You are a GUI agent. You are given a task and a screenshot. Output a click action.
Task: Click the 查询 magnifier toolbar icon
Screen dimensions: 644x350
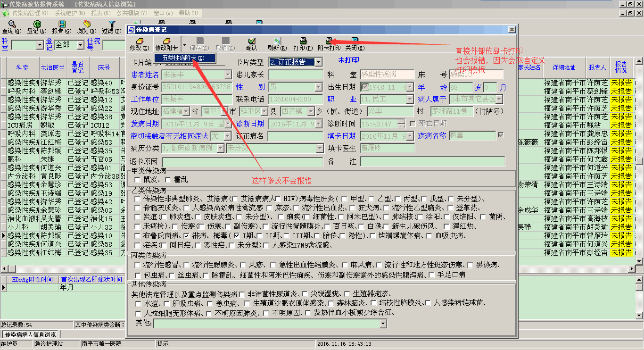coord(12,24)
